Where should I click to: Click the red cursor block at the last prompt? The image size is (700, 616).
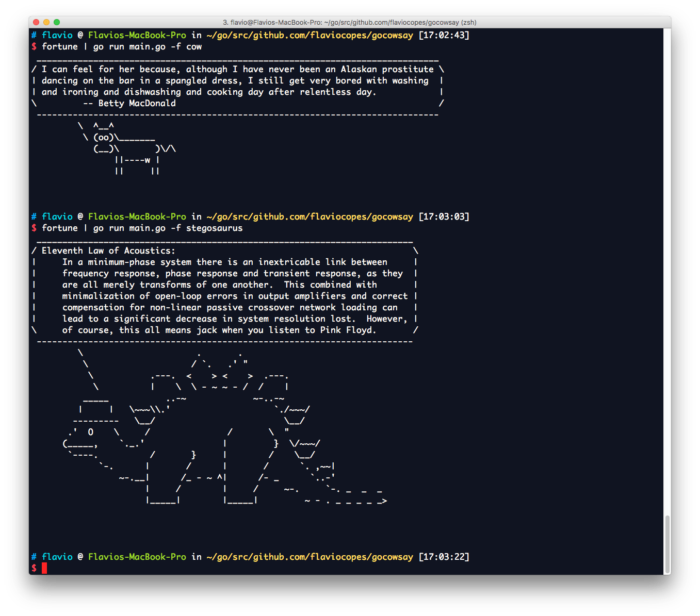tap(44, 568)
